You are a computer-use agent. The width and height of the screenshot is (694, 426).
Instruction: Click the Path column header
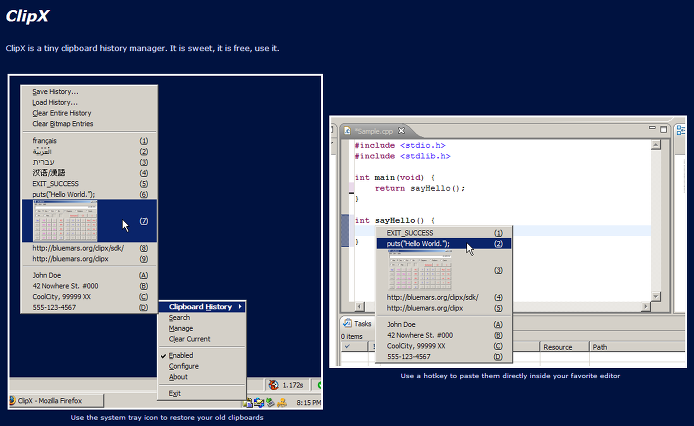point(637,347)
